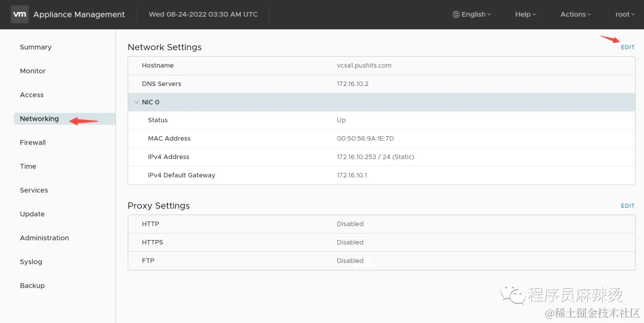The width and height of the screenshot is (644, 323).
Task: Open the Help dropdown menu
Action: (525, 14)
